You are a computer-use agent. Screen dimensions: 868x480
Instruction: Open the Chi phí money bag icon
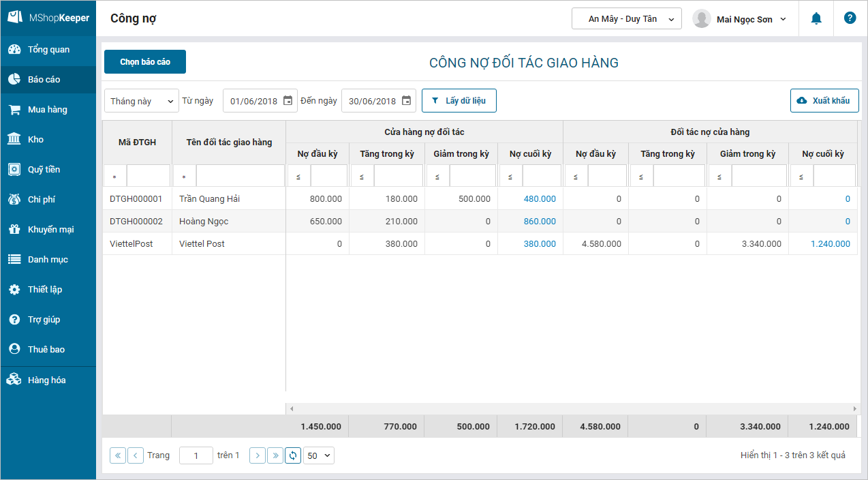[x=14, y=200]
